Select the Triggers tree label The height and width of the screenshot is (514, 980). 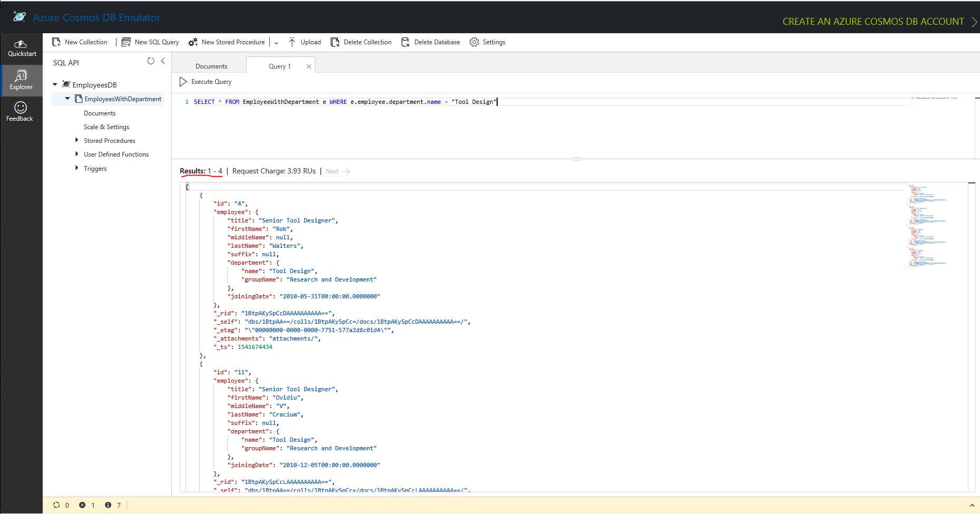pos(95,169)
